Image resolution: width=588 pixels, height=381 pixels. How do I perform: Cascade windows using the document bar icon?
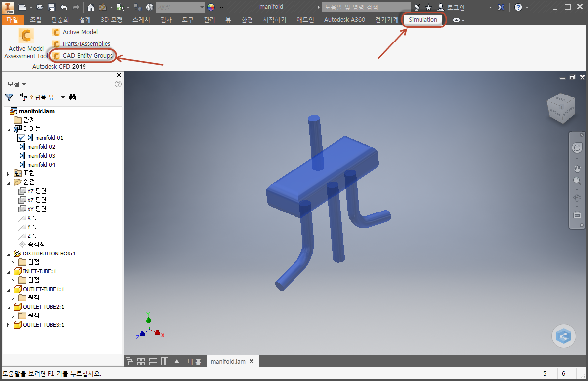click(129, 362)
